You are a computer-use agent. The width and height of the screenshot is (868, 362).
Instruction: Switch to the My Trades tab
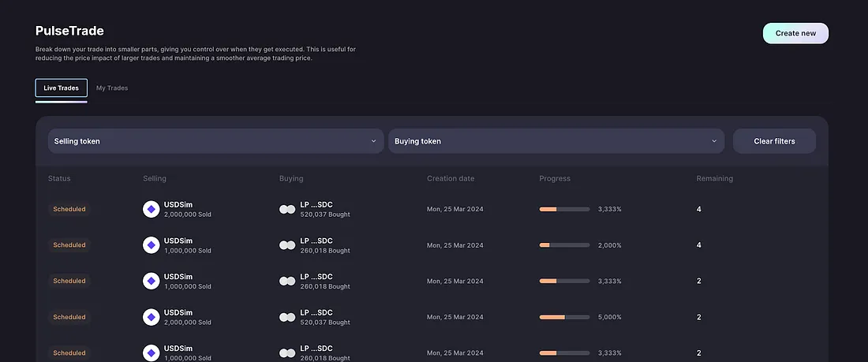click(112, 88)
